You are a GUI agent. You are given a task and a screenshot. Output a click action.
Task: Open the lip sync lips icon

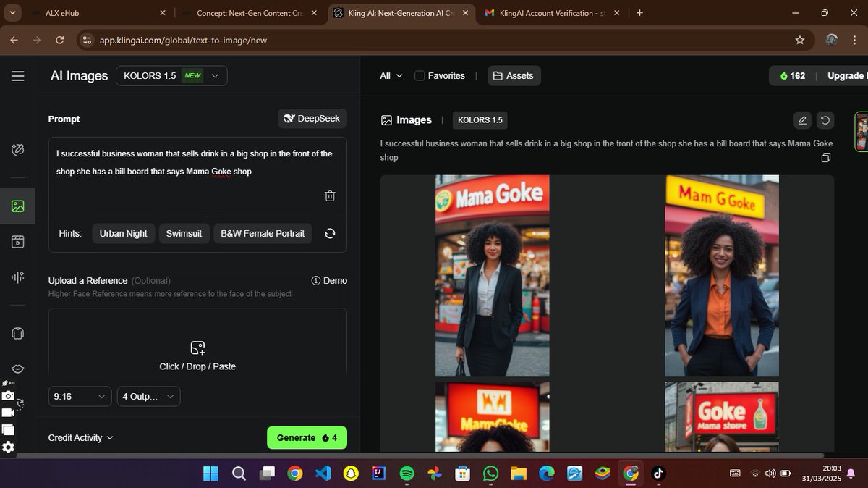18,369
